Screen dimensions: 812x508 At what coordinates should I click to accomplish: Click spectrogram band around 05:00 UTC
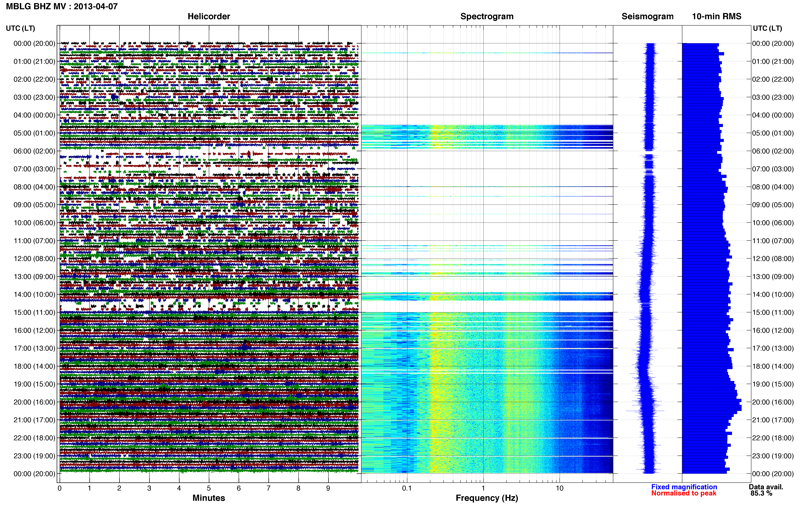point(487,137)
